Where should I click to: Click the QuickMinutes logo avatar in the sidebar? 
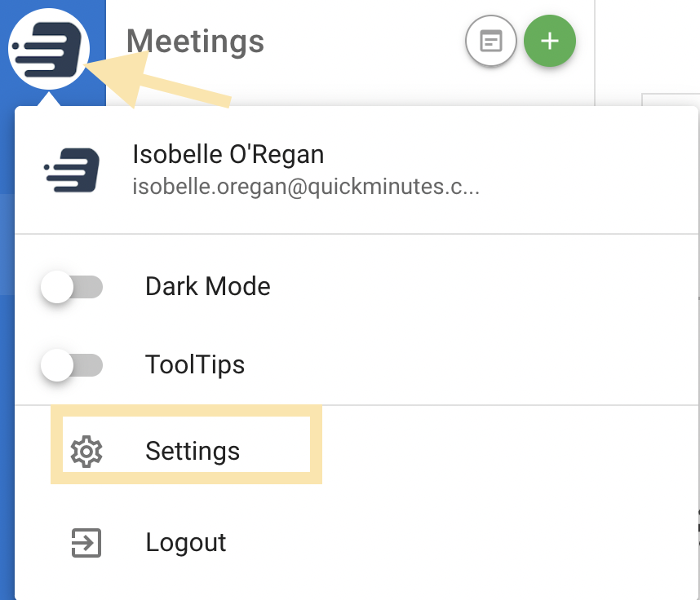coord(49,49)
